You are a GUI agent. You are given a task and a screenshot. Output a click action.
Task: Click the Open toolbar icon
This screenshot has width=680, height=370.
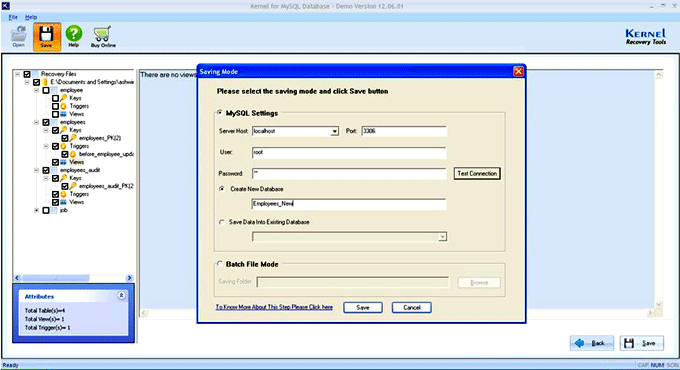pyautogui.click(x=19, y=36)
